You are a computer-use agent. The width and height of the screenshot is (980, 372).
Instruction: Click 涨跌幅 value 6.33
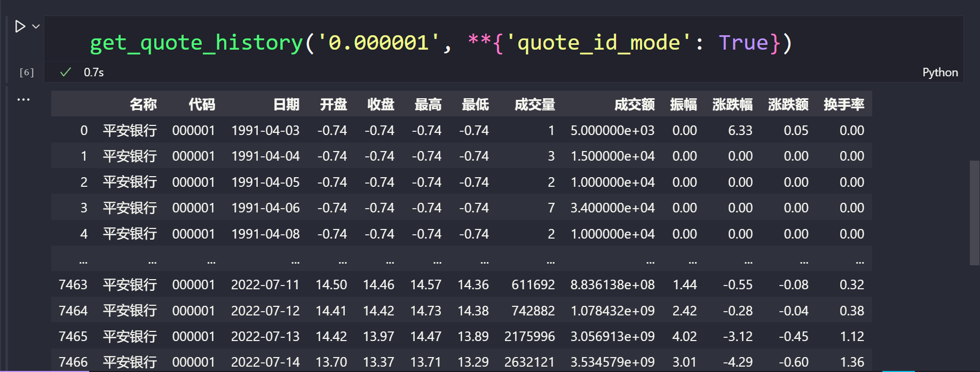740,131
